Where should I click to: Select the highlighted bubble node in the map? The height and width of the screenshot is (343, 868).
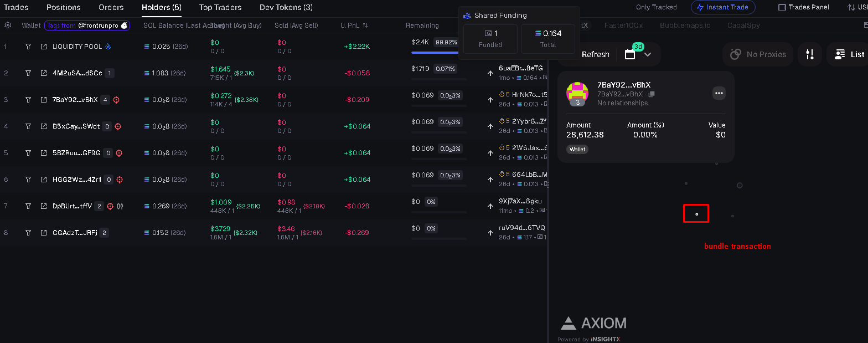click(696, 214)
